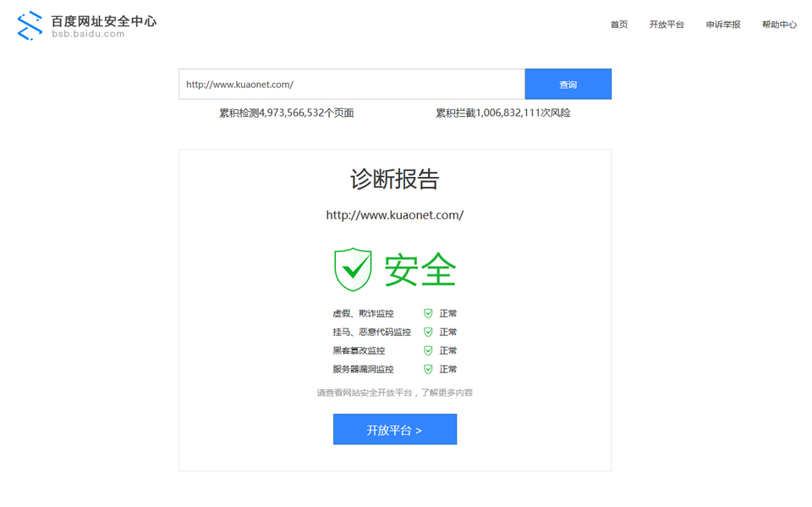Image resolution: width=812 pixels, height=507 pixels.
Task: Click the 服务器漏洞监控 label
Action: pyautogui.click(x=363, y=369)
